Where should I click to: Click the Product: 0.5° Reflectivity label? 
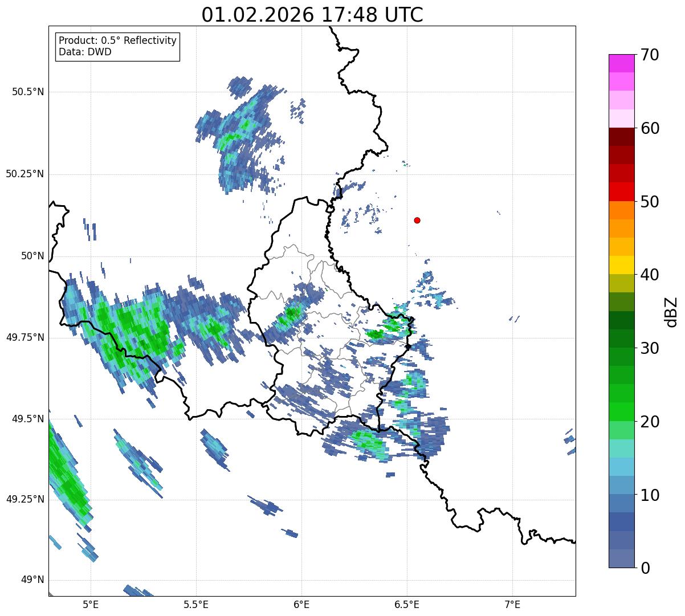[117, 41]
